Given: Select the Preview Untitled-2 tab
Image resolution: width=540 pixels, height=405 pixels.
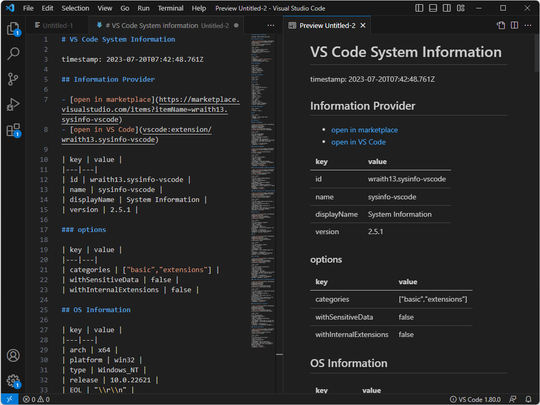Looking at the screenshot, I should (327, 25).
